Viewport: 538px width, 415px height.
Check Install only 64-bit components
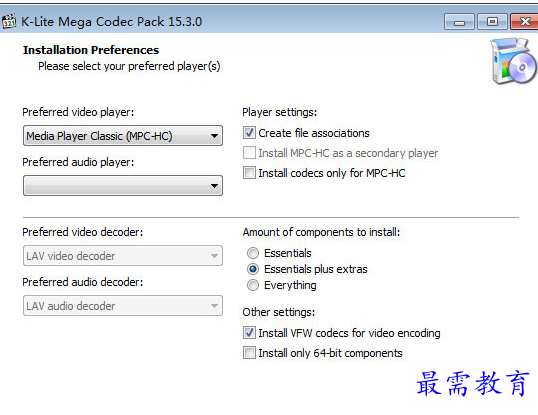coord(249,353)
